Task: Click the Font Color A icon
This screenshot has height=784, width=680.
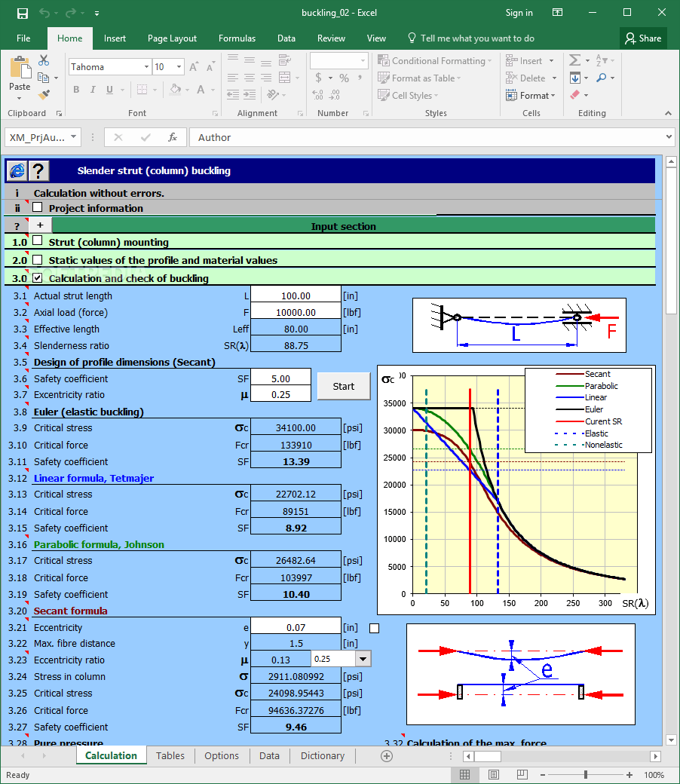Action: coord(201,90)
